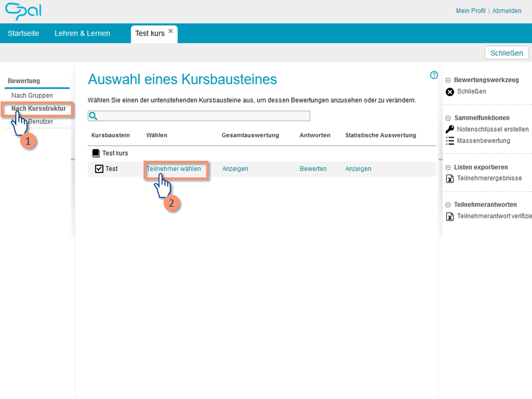Viewport: 532px width, 399px height.
Task: Click the Teilnehmerergebnisse Excel export icon
Action: (449, 178)
